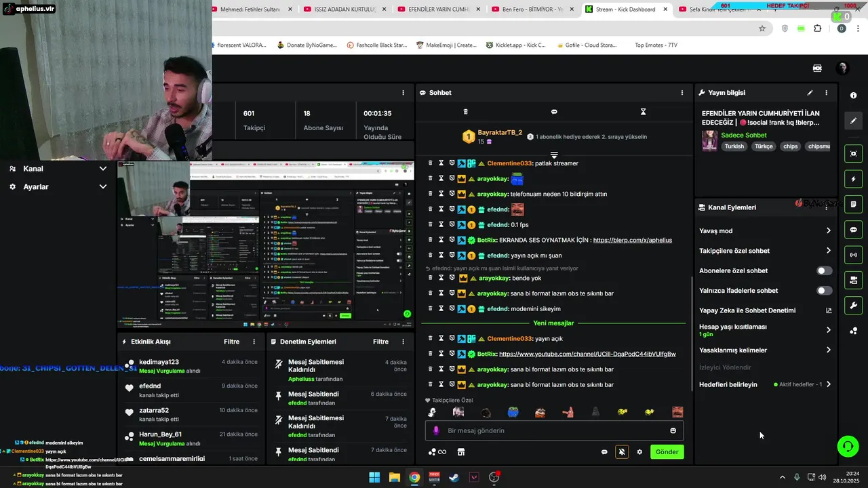
Task: Open Chrome extensions puzzle icon
Action: pyautogui.click(x=817, y=28)
